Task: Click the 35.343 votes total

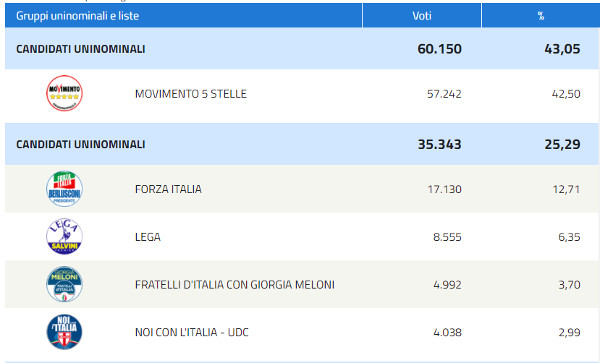Action: 439,144
